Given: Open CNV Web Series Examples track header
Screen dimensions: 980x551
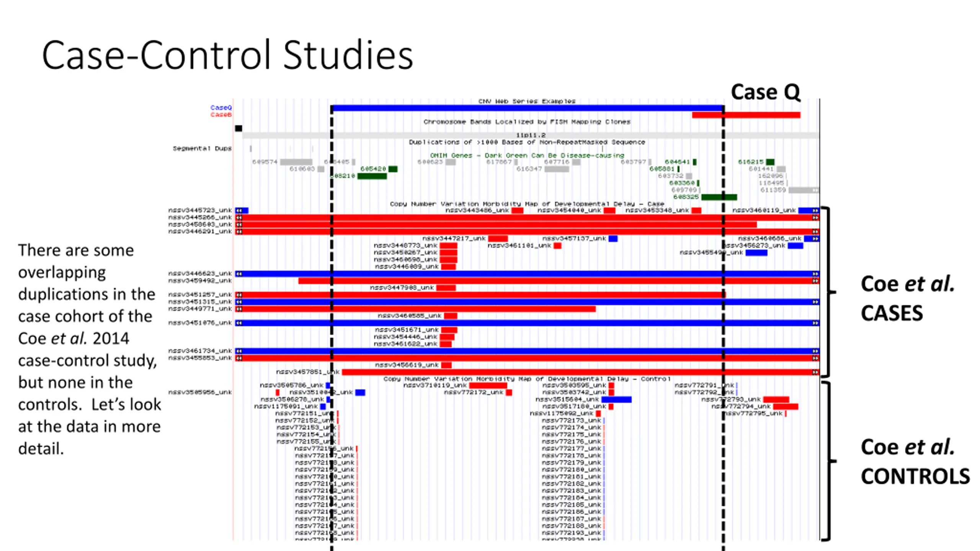Looking at the screenshot, I should [x=527, y=101].
